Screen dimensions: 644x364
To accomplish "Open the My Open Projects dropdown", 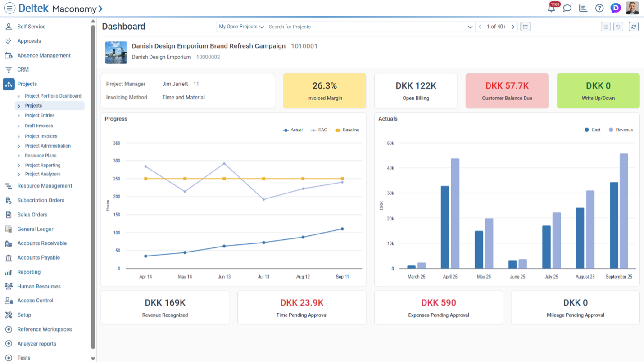I will [241, 27].
